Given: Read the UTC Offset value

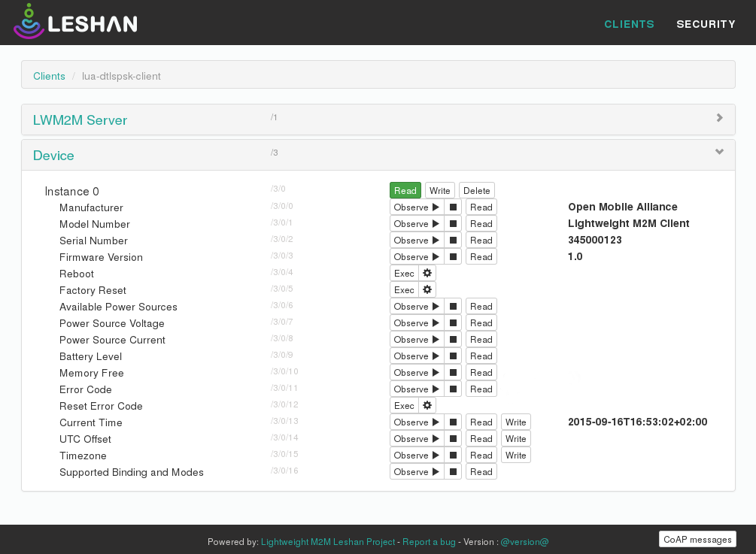Looking at the screenshot, I should pyautogui.click(x=481, y=439).
